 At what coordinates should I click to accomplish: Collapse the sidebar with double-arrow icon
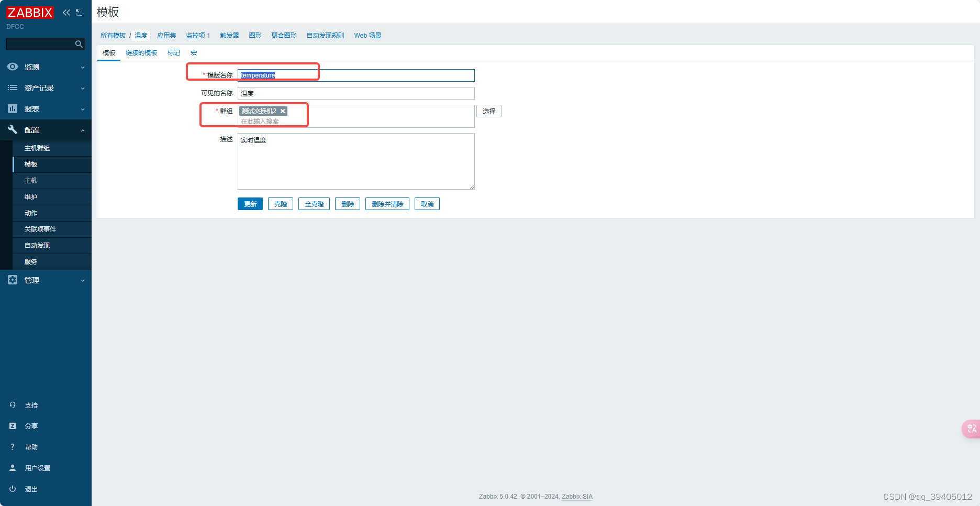click(66, 13)
